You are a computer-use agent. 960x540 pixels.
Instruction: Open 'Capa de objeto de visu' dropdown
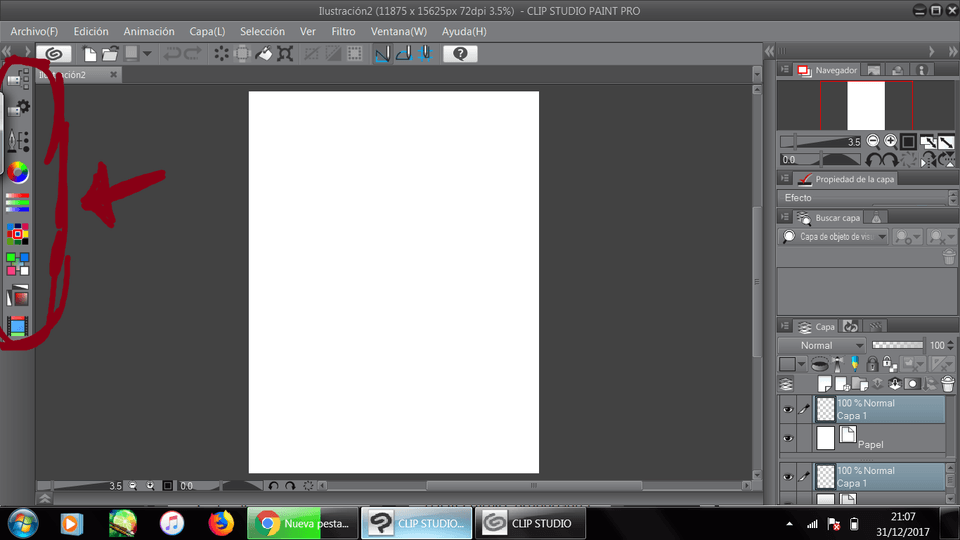[x=833, y=236]
